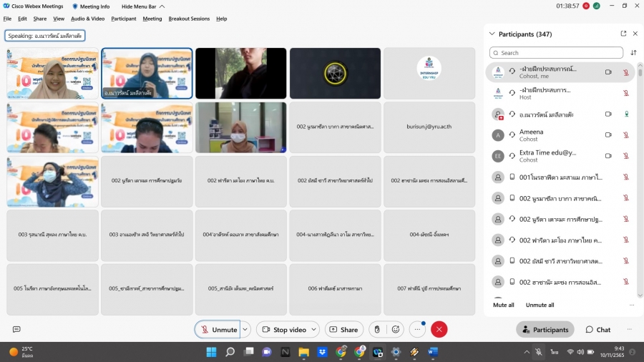Image resolution: width=644 pixels, height=362 pixels.
Task: Click the Mute all button
Action: [503, 305]
